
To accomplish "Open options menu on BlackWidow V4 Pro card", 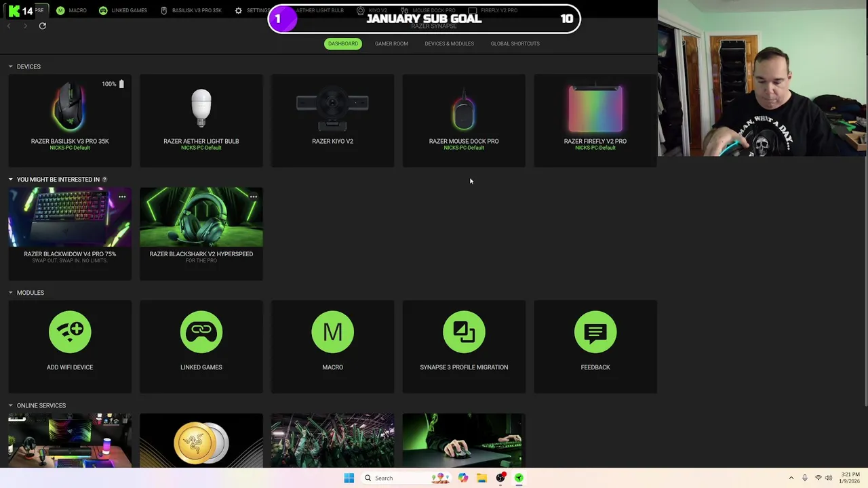I will pyautogui.click(x=122, y=197).
